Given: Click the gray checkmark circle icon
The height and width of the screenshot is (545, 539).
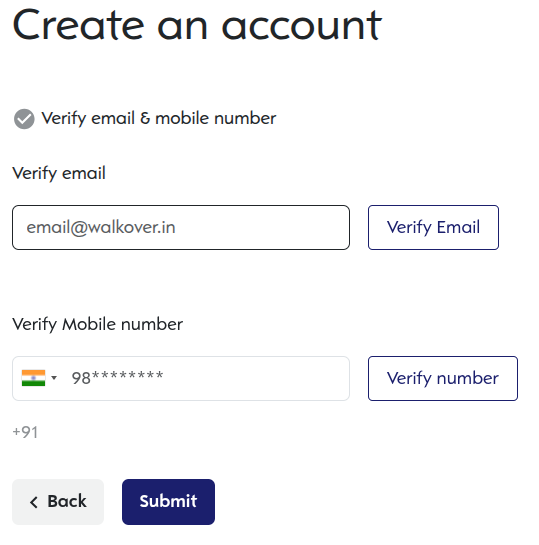Looking at the screenshot, I should coord(24,119).
